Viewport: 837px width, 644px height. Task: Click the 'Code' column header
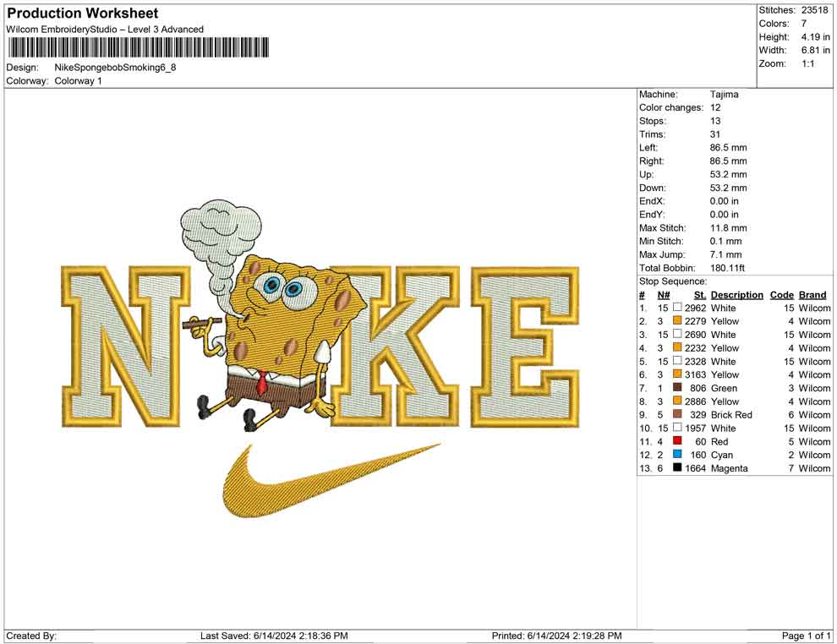click(x=781, y=294)
